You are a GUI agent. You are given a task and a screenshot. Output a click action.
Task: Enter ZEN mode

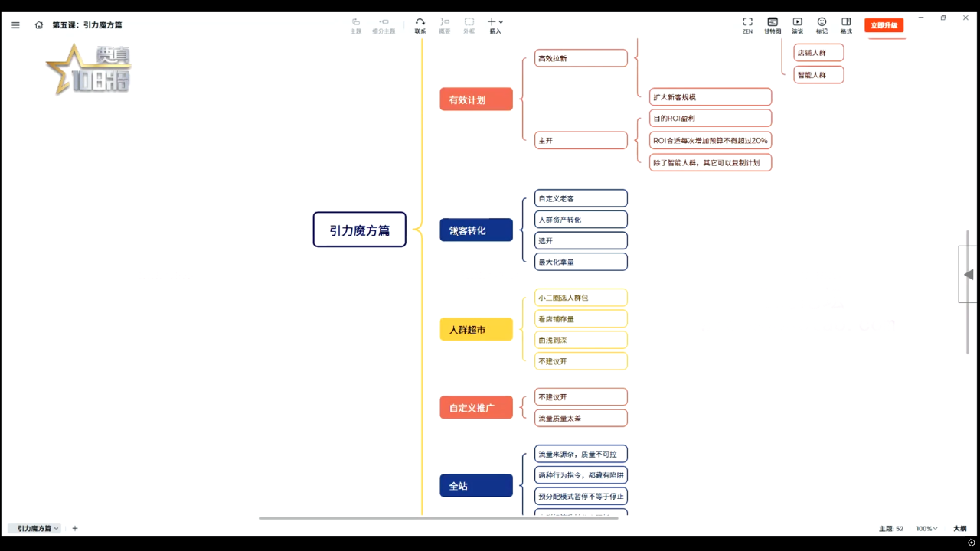[x=747, y=25]
